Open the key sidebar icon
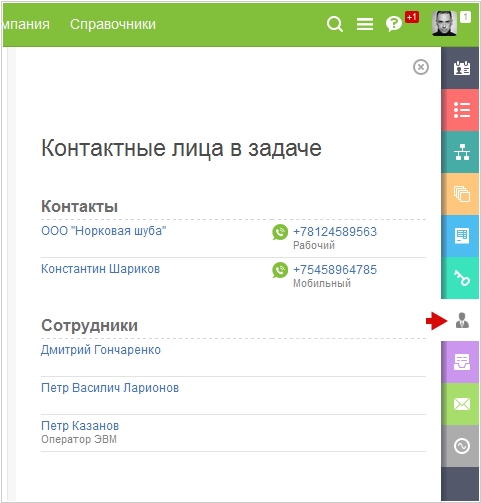481x503 pixels. (461, 278)
